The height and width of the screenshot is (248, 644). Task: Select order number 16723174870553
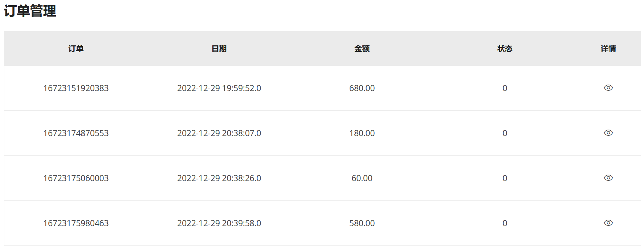76,133
